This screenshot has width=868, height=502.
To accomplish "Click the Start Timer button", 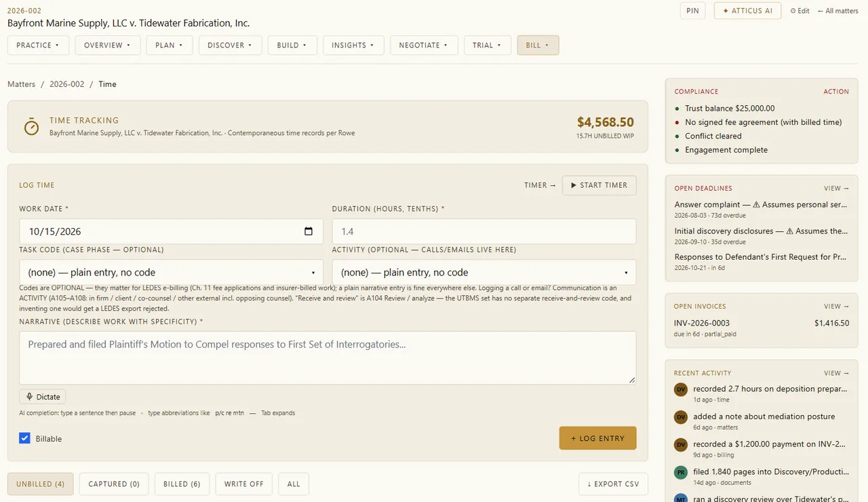I will [x=599, y=185].
